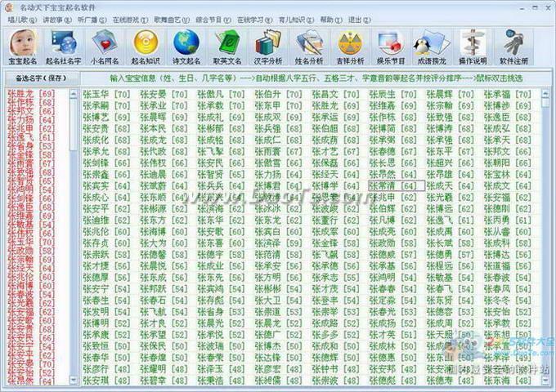Screen dimensions: 556x392
Task: Open the 听广播 menu
Action: [92, 20]
